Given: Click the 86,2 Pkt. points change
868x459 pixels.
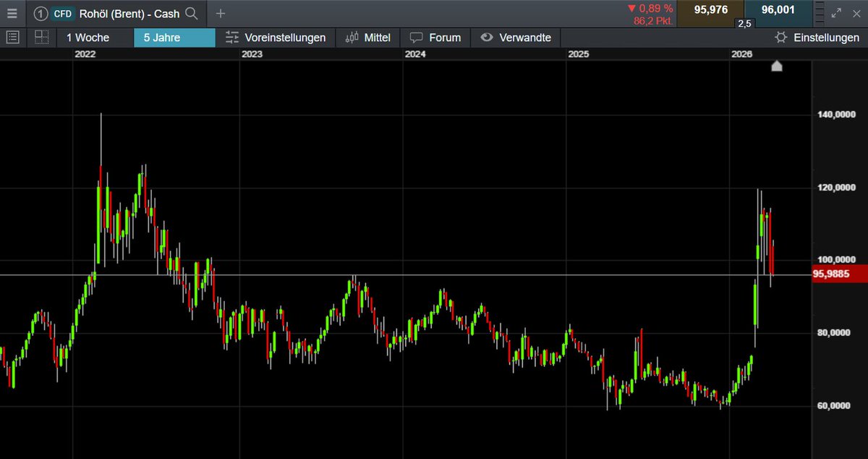Looking at the screenshot, I should pos(653,20).
